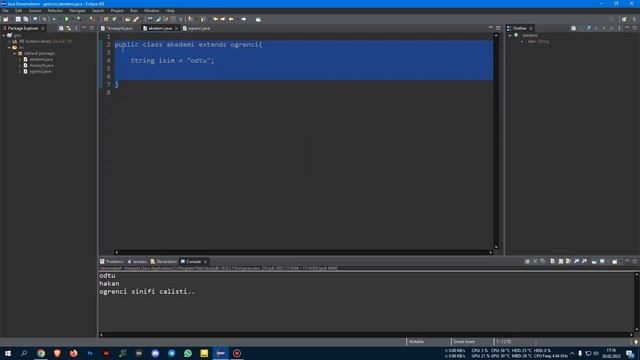640x360 pixels.
Task: Open the Search menu
Action: click(x=98, y=11)
